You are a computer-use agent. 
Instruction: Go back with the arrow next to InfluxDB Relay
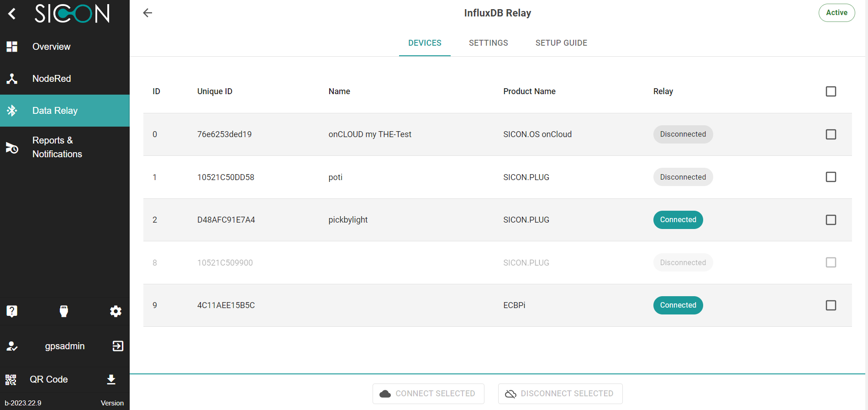pos(147,13)
